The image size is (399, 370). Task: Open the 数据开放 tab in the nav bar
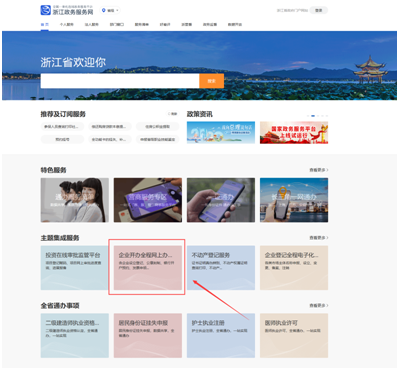235,24
